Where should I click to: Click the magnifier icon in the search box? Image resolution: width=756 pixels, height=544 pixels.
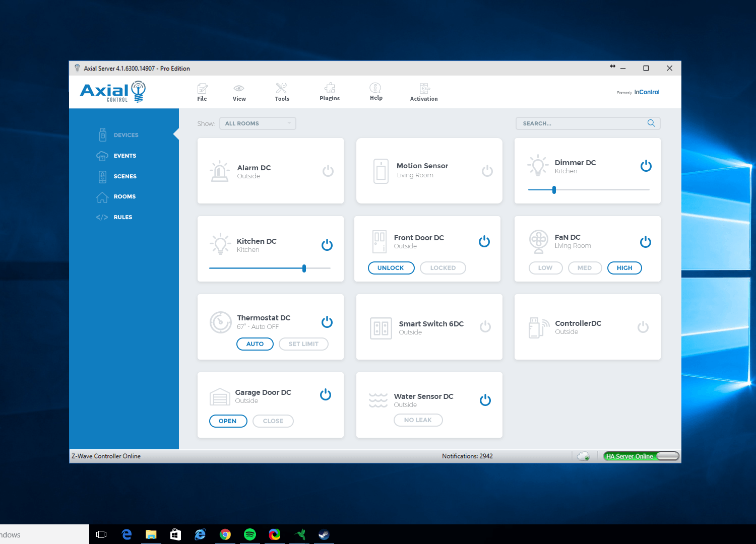pyautogui.click(x=651, y=123)
